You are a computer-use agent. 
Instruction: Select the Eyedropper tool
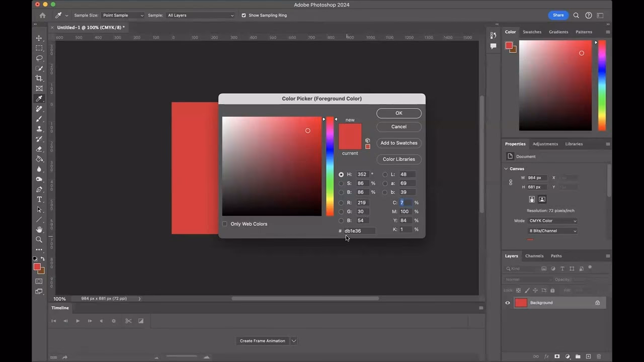[39, 99]
